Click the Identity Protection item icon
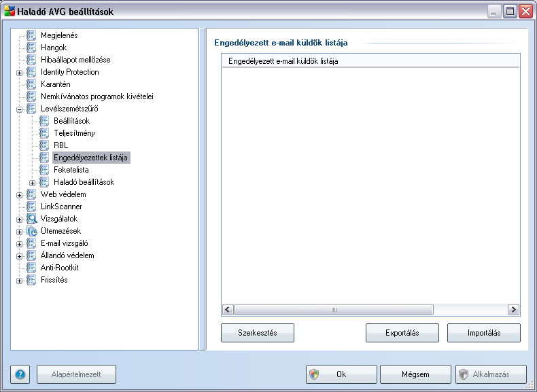Screen dimensions: 537x392 point(31,72)
